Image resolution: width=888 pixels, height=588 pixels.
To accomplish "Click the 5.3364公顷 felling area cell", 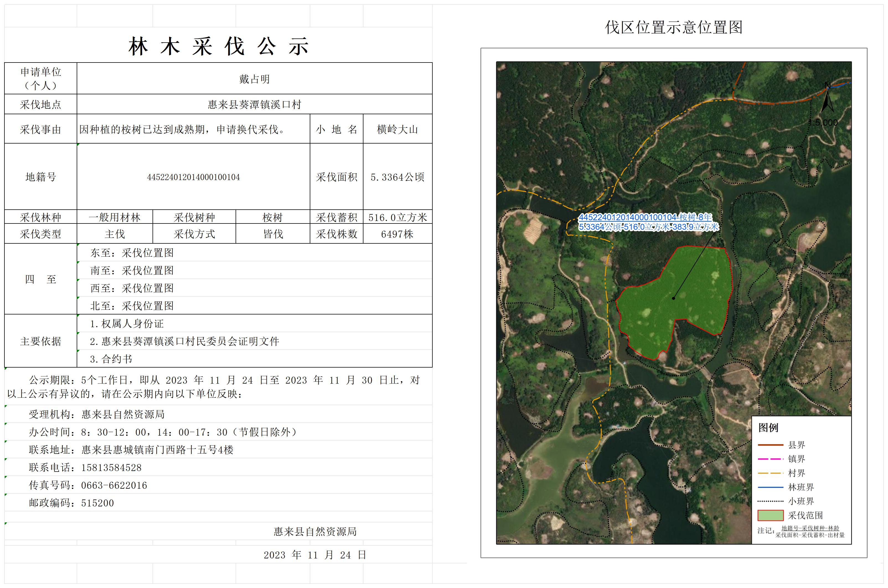I will point(397,177).
